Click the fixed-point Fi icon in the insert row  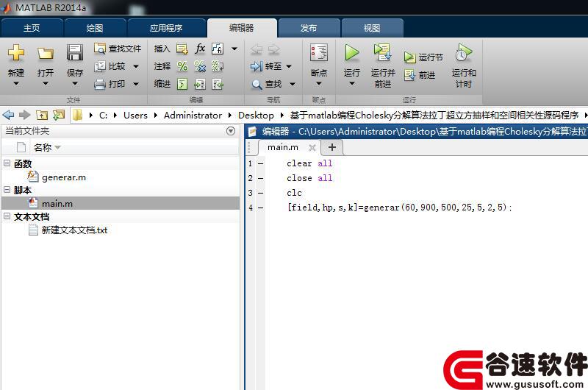click(x=218, y=49)
